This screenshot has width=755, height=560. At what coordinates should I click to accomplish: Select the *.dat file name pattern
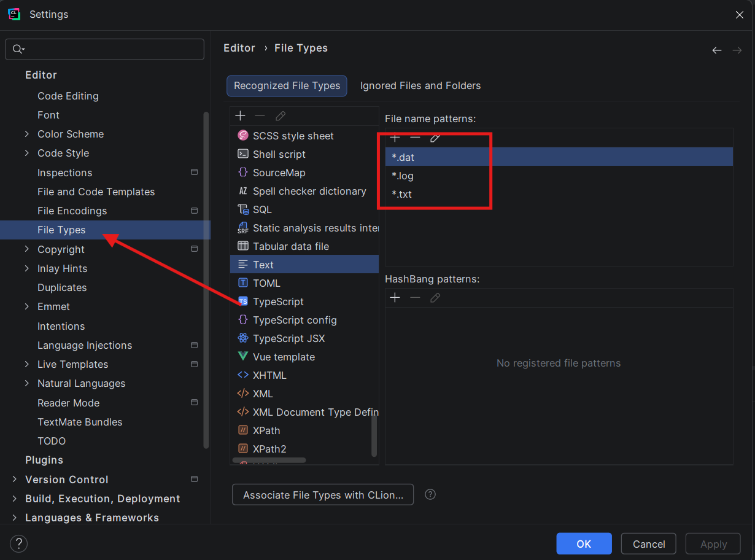(x=559, y=157)
